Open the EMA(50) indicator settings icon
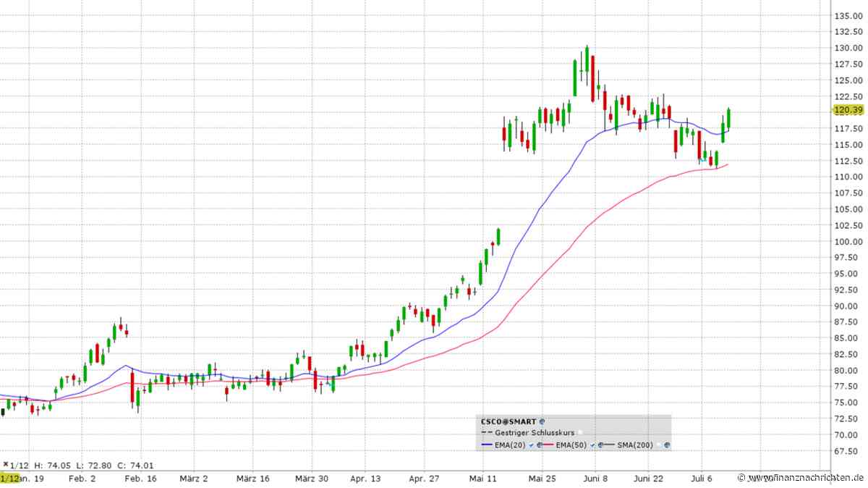 point(600,445)
